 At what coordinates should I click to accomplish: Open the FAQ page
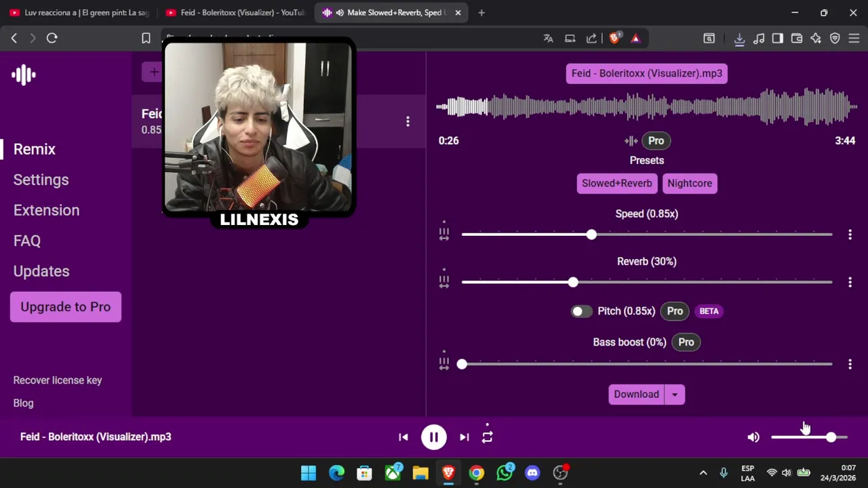coord(27,241)
